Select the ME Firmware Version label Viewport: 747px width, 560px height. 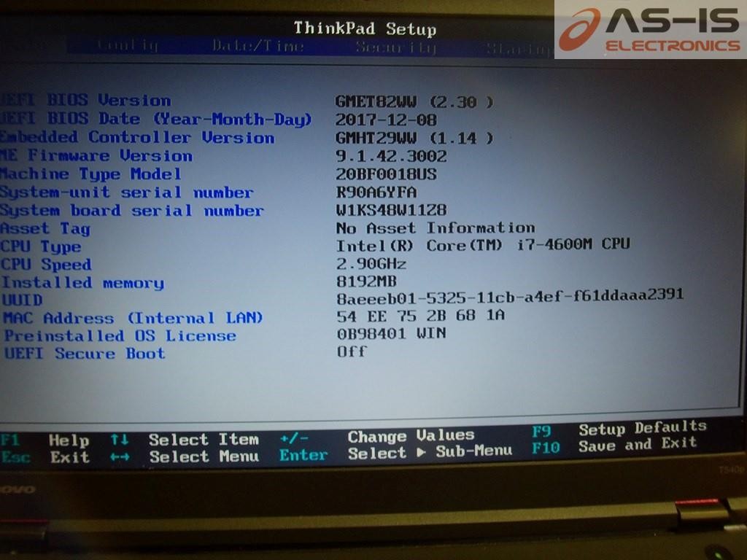point(96,155)
